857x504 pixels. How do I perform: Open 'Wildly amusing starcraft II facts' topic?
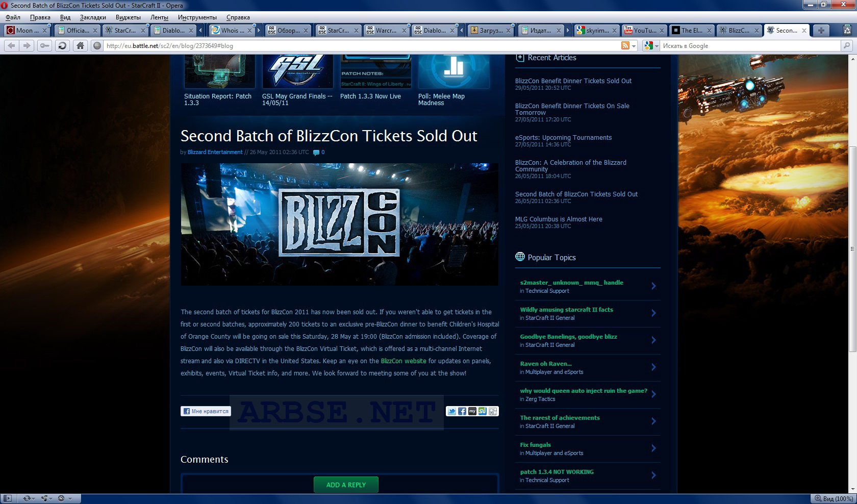pos(566,310)
